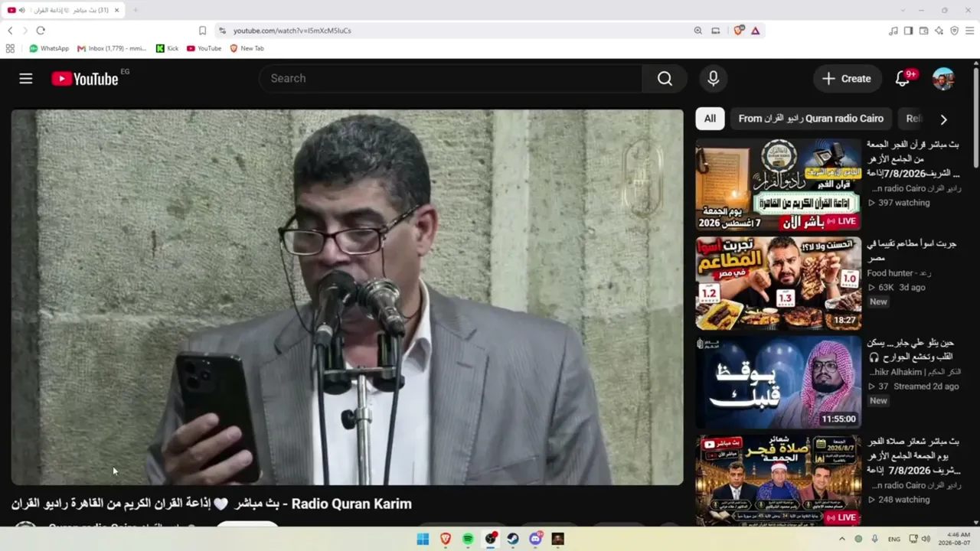
Task: Open Windows Start menu
Action: [423, 539]
